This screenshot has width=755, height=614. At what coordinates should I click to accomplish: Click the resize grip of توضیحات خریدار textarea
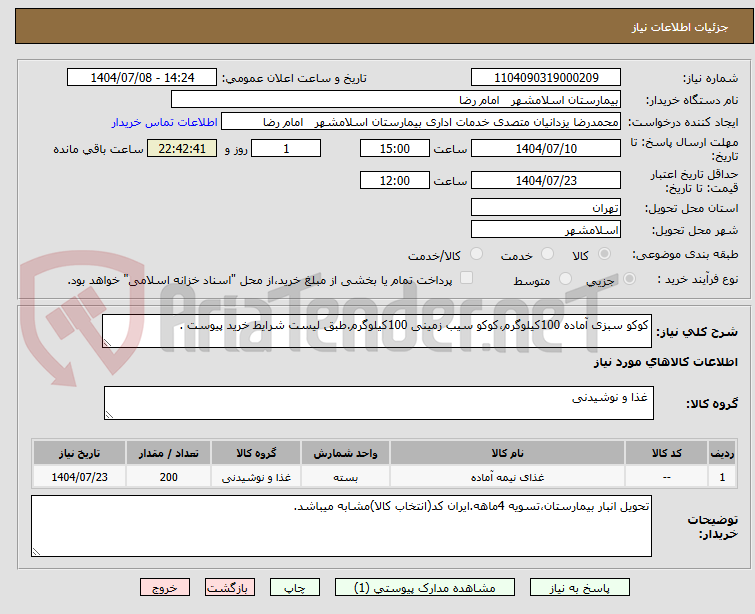pyautogui.click(x=37, y=551)
